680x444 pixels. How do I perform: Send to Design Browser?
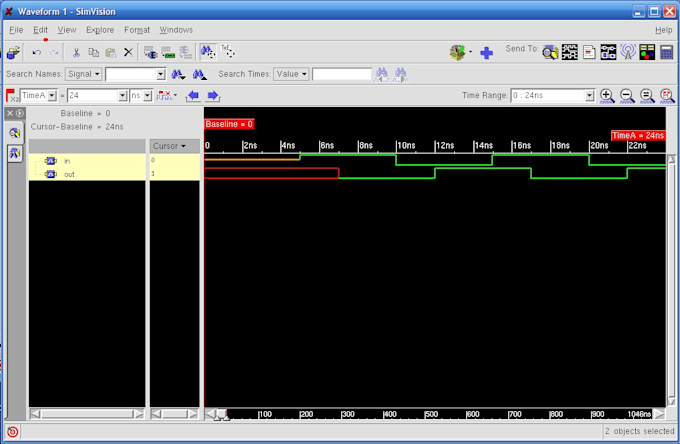click(550, 52)
